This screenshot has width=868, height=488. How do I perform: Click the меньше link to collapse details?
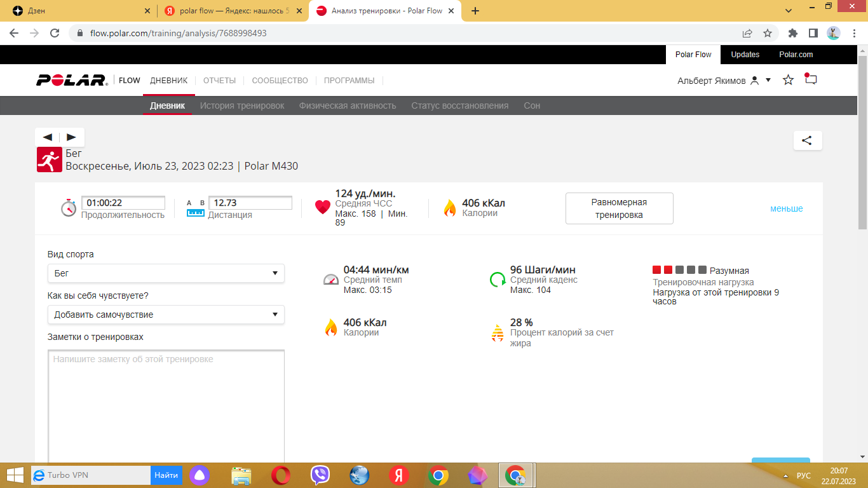click(x=787, y=208)
